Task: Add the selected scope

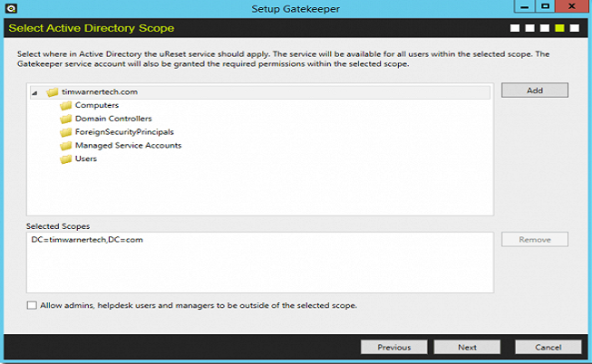Action: coord(535,91)
